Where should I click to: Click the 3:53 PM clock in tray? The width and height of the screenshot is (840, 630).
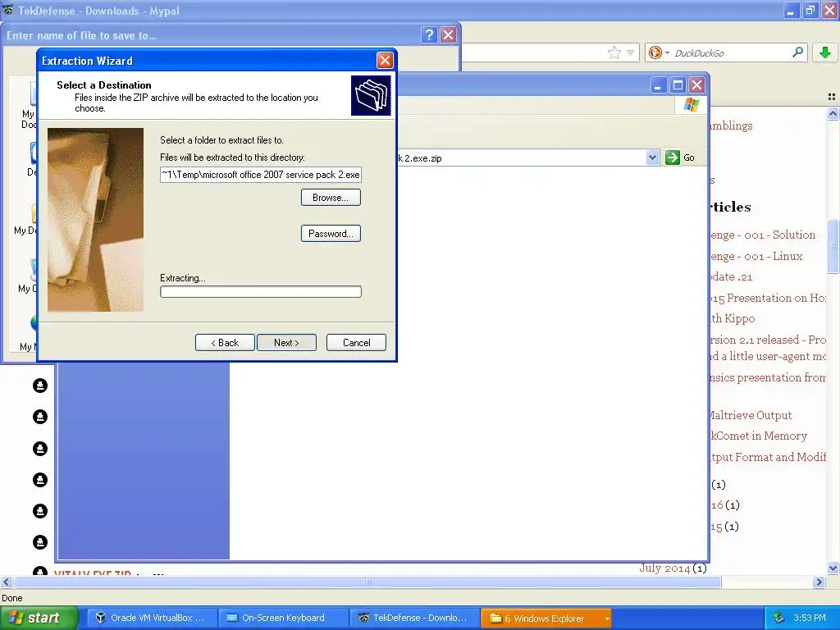pos(810,618)
